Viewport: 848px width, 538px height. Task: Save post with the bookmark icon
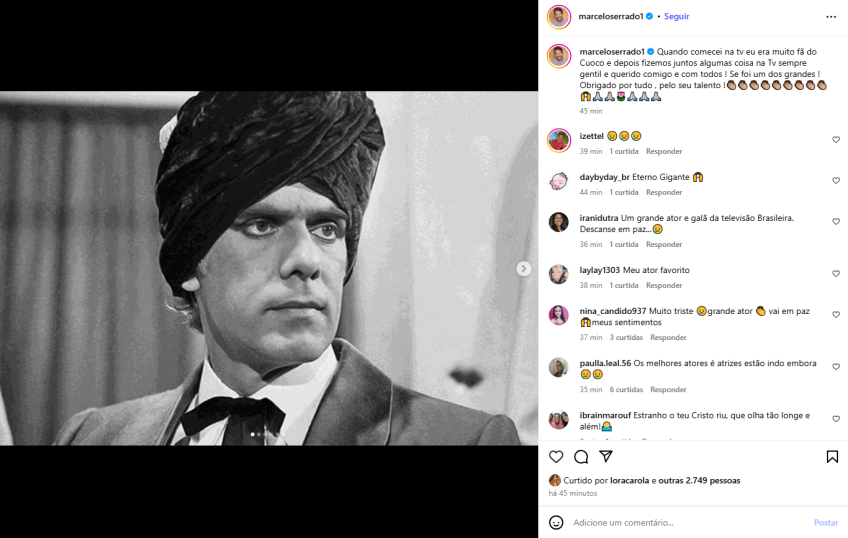click(832, 457)
